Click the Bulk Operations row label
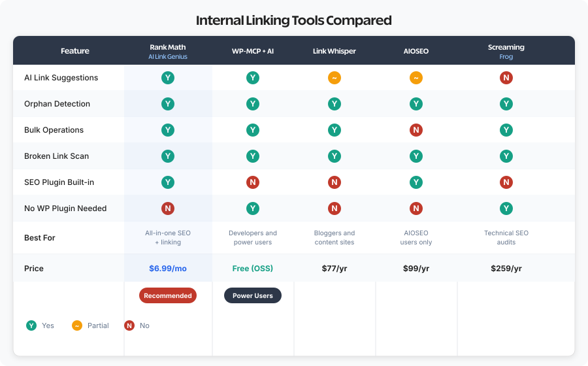 pyautogui.click(x=54, y=130)
